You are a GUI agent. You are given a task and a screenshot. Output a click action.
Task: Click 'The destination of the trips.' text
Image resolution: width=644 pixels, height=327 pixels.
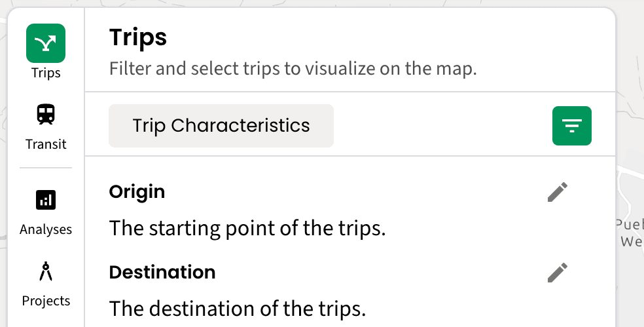[x=237, y=308]
